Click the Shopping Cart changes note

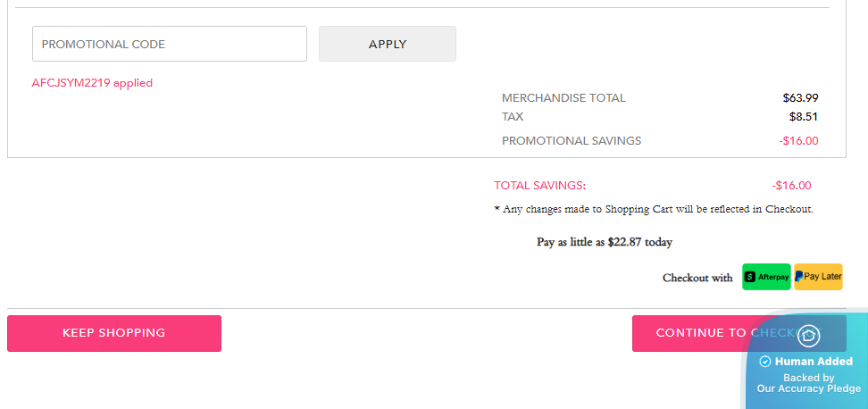pos(654,209)
